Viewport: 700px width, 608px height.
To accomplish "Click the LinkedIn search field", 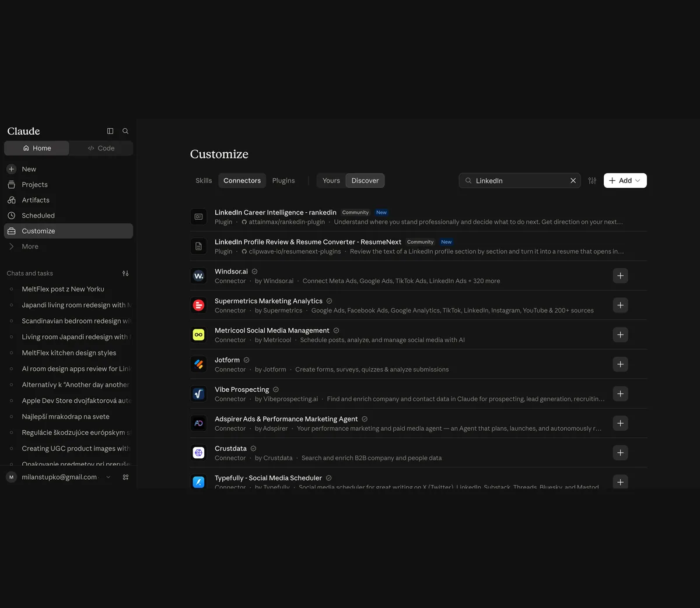I will [520, 181].
